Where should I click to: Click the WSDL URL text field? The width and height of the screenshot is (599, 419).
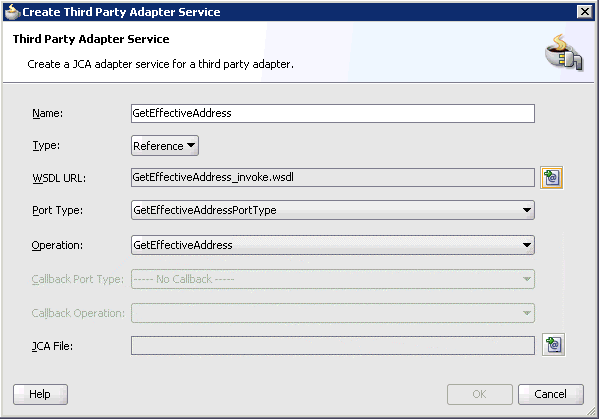click(332, 178)
